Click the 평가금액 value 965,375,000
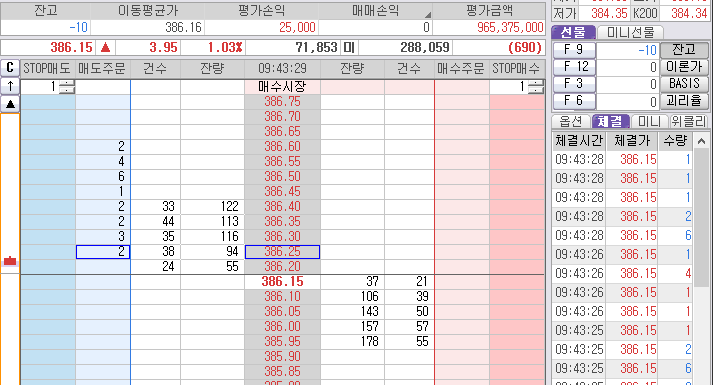The width and height of the screenshot is (713, 385). [510, 27]
